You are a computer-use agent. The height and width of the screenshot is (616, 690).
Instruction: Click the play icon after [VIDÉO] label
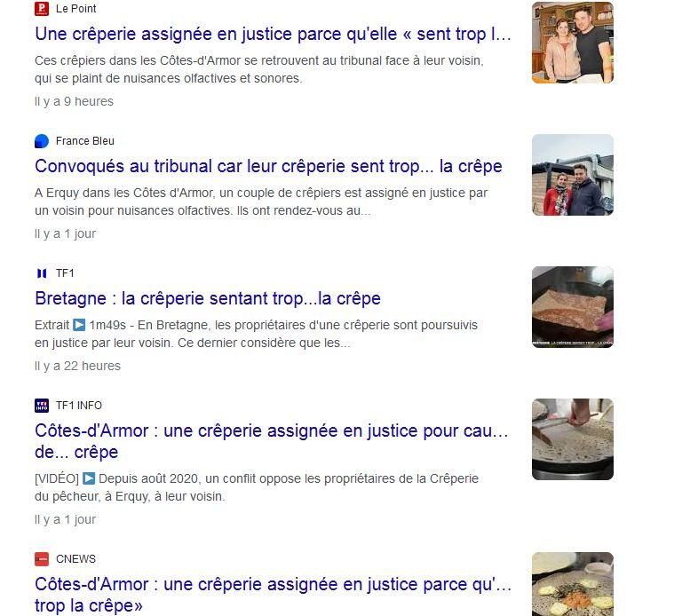click(89, 478)
